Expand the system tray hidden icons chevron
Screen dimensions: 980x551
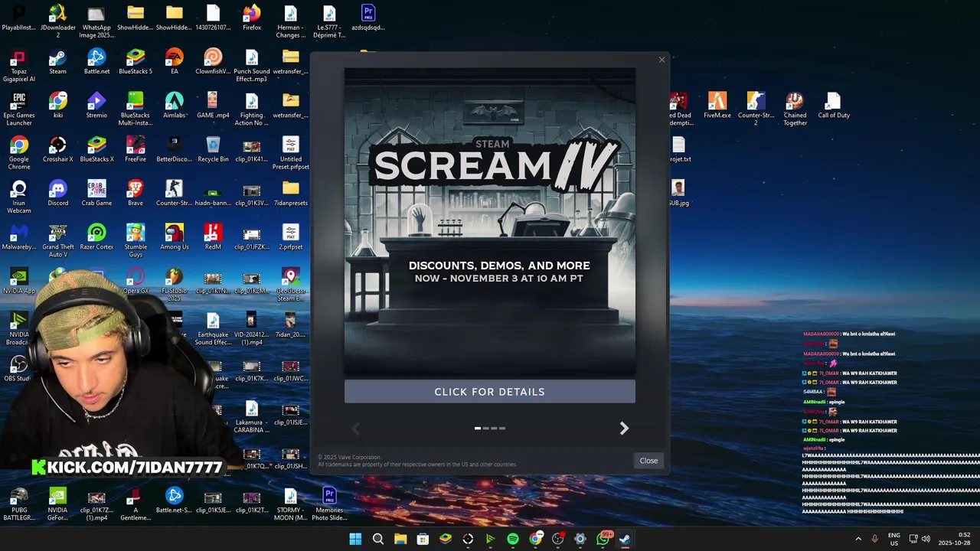pyautogui.click(x=858, y=539)
